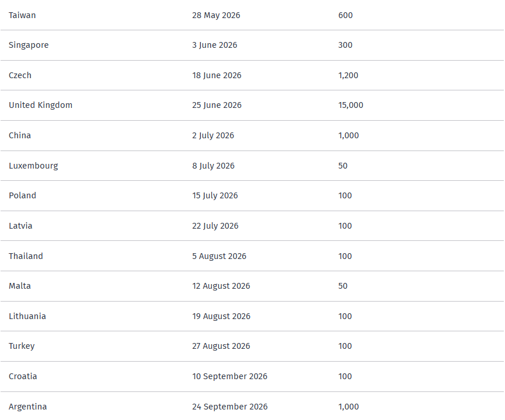Select the 28 May 2026 date
This screenshot has height=420, width=505.
tap(216, 15)
